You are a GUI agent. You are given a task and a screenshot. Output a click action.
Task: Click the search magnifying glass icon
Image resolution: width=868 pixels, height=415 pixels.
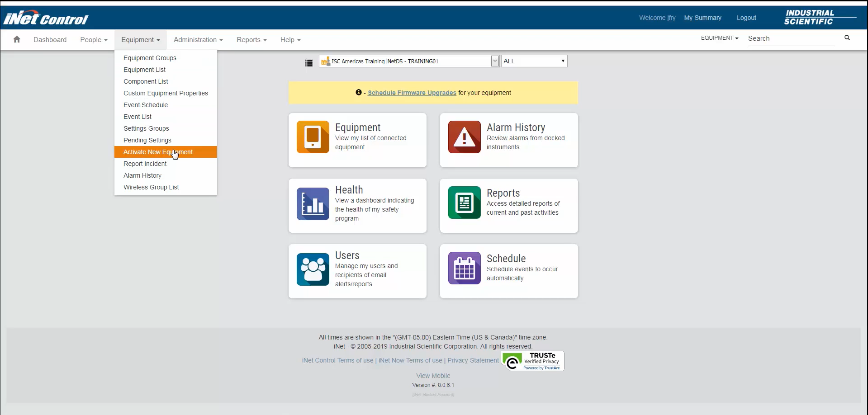click(847, 38)
